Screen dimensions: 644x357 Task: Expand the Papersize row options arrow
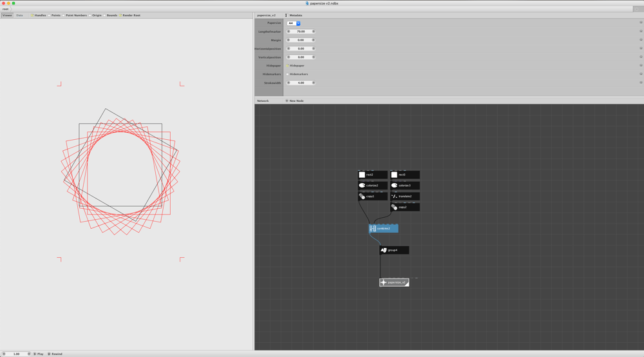pos(641,23)
